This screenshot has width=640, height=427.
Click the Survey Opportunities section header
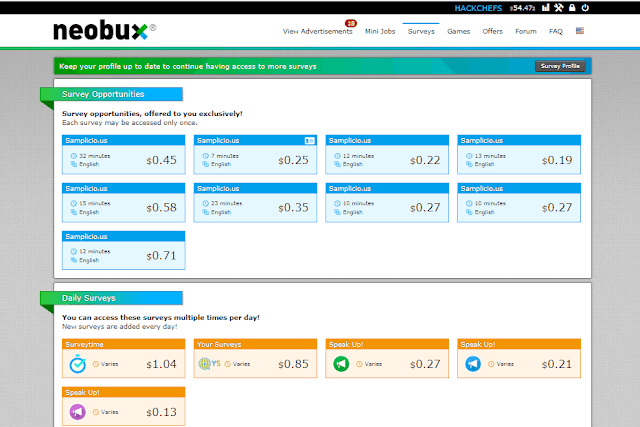click(x=111, y=94)
